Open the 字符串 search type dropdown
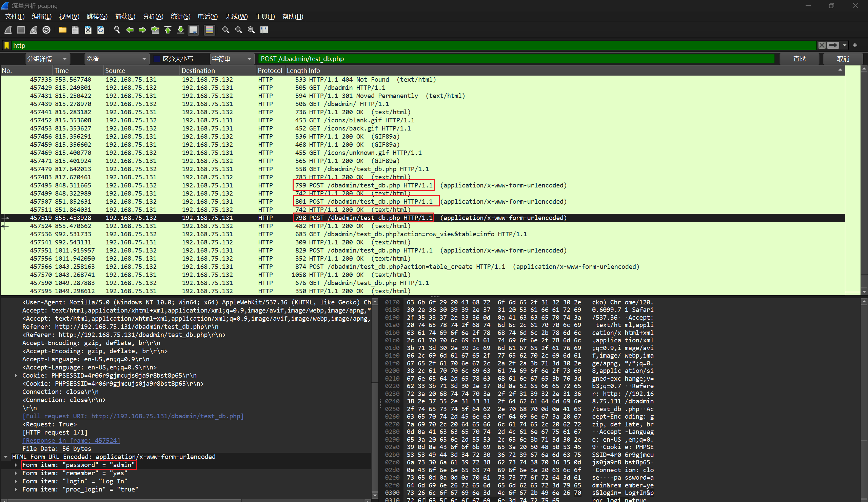This screenshot has height=502, width=868. click(232, 59)
